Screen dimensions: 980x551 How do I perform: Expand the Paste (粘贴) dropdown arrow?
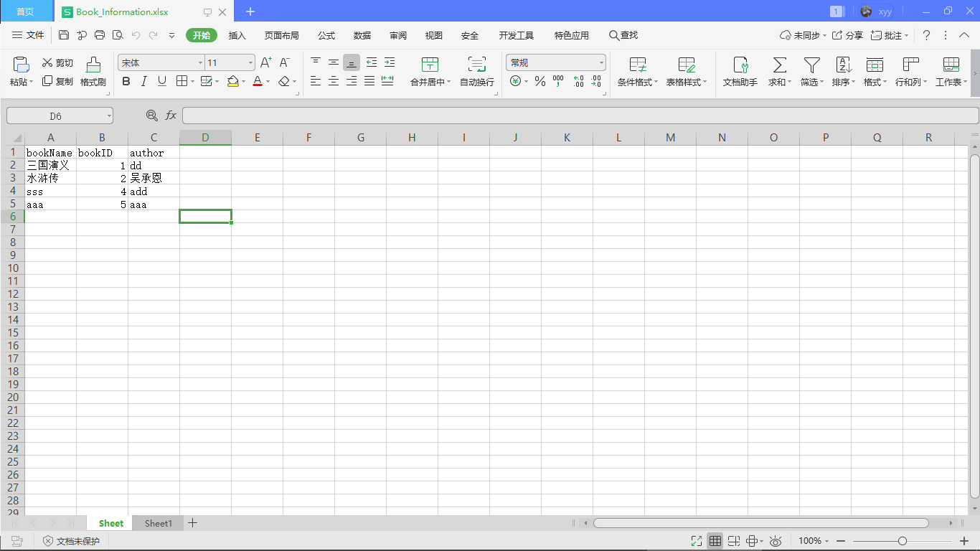coord(32,83)
